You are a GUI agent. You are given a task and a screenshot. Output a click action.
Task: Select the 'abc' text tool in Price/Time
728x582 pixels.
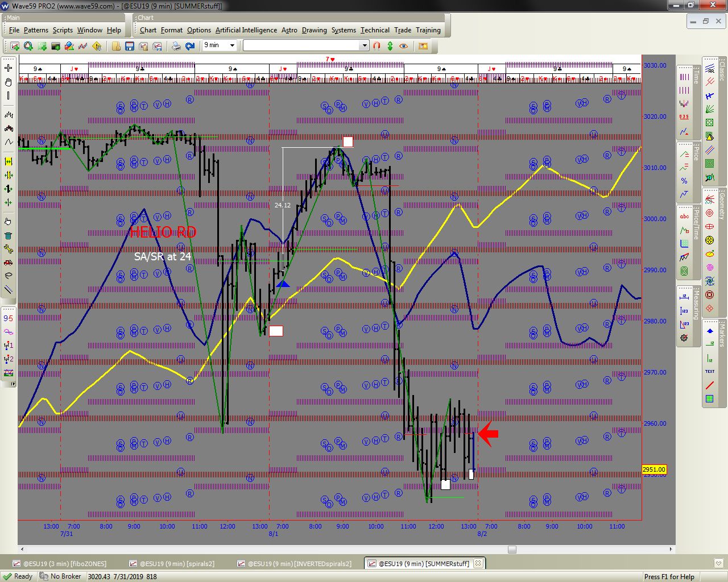(x=684, y=217)
